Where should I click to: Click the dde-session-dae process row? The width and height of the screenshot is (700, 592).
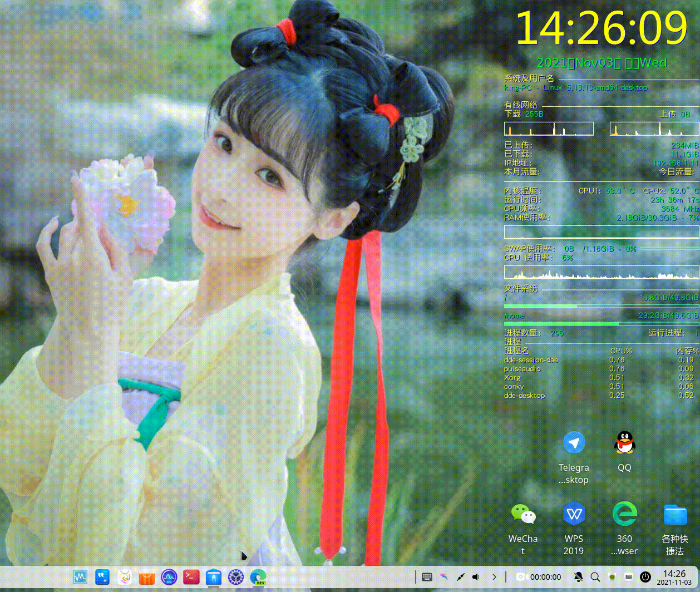point(599,360)
